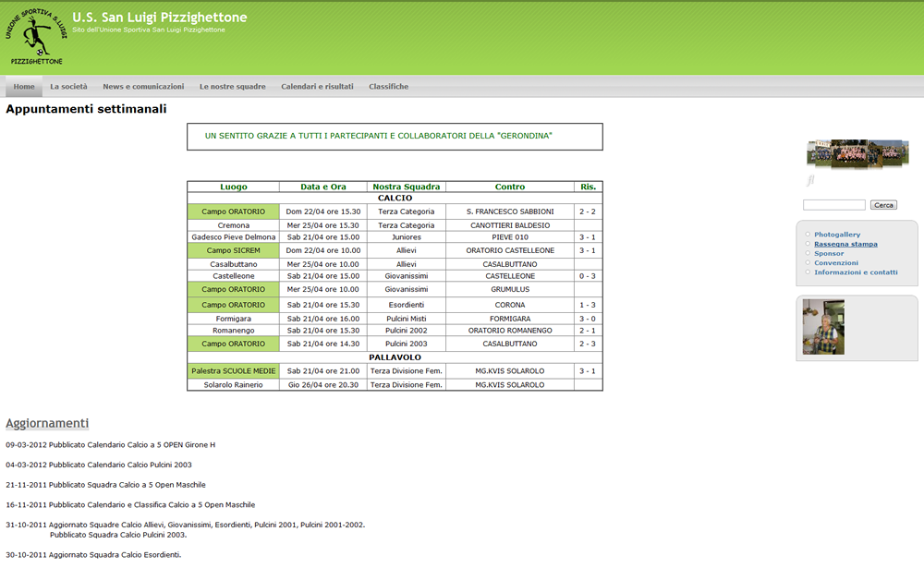Click the U.S. San Luigi club logo

[36, 37]
